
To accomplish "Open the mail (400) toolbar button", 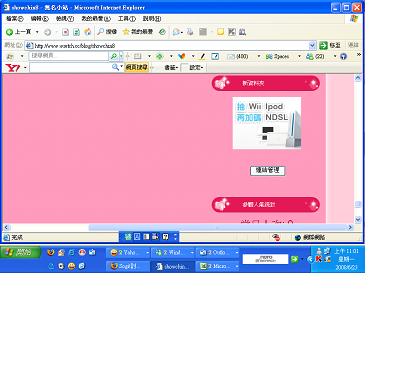I will pyautogui.click(x=237, y=56).
